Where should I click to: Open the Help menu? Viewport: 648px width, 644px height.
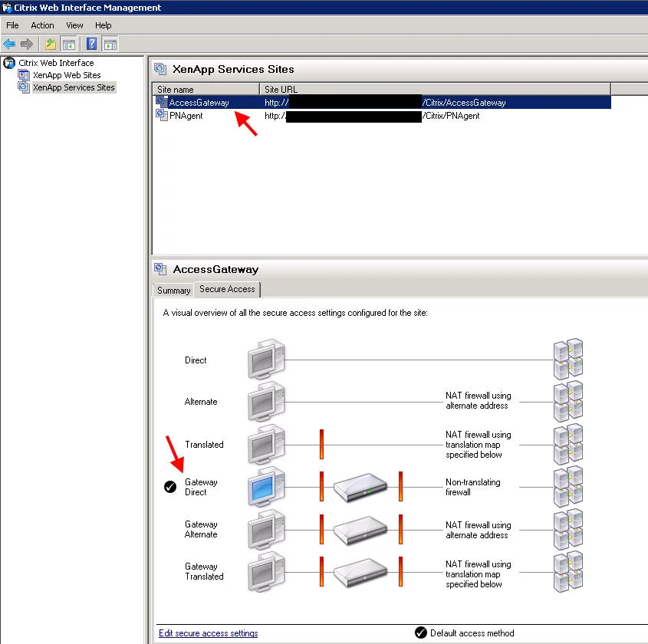tap(104, 25)
